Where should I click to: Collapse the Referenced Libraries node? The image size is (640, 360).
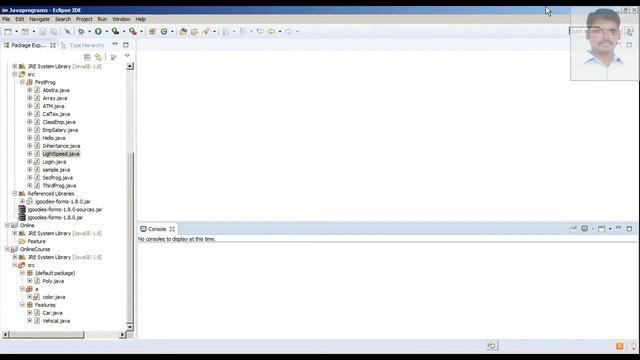pyautogui.click(x=15, y=193)
